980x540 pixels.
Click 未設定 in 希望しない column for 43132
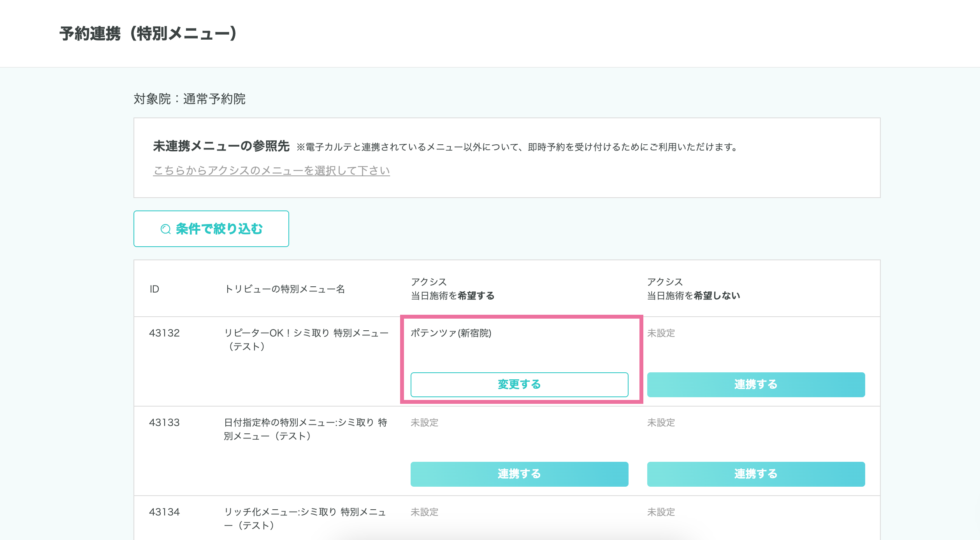click(661, 333)
